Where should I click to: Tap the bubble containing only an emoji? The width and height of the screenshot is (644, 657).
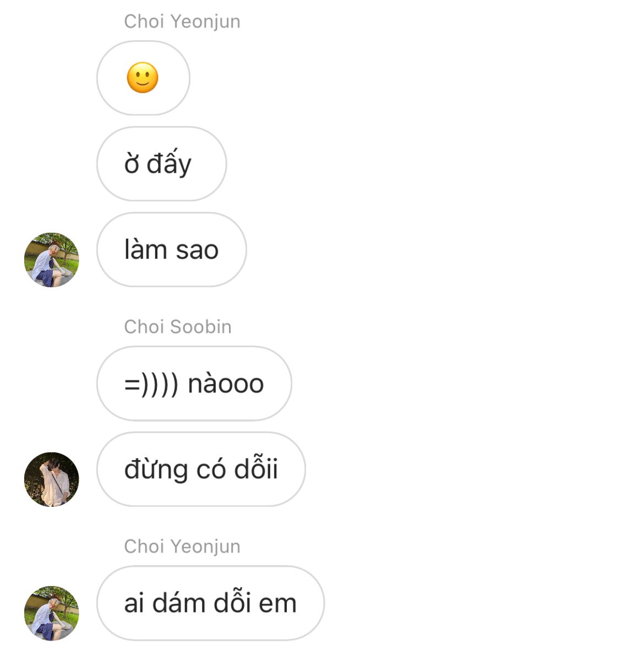coord(144,78)
